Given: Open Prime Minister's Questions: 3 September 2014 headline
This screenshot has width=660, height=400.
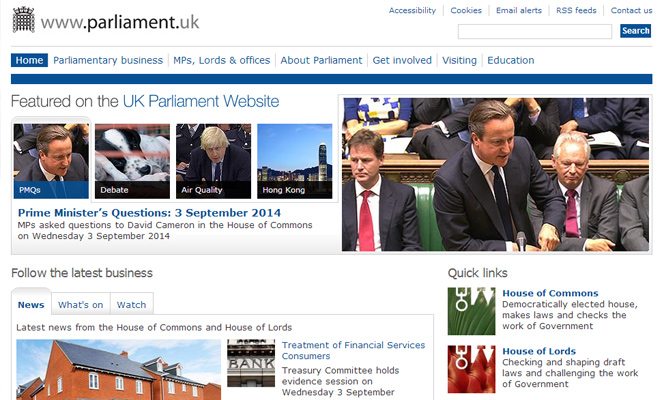Looking at the screenshot, I should (149, 213).
